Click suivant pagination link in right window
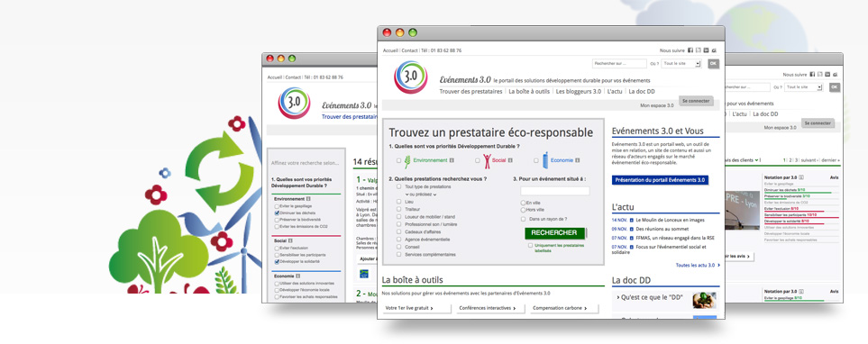 (809, 160)
